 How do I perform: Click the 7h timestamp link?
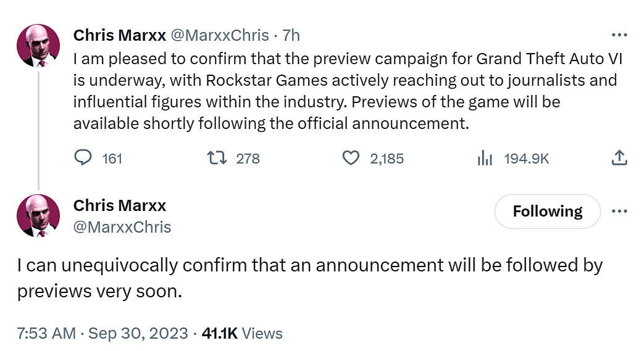click(x=290, y=35)
